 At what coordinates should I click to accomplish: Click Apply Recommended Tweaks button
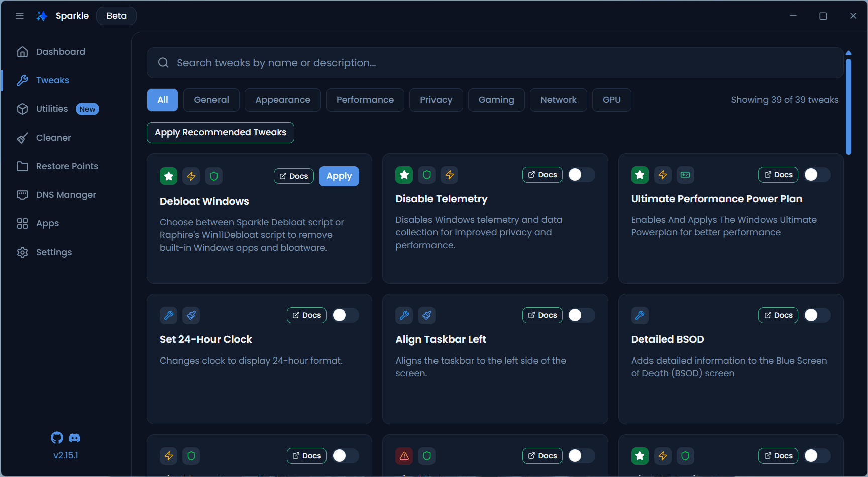[221, 133]
